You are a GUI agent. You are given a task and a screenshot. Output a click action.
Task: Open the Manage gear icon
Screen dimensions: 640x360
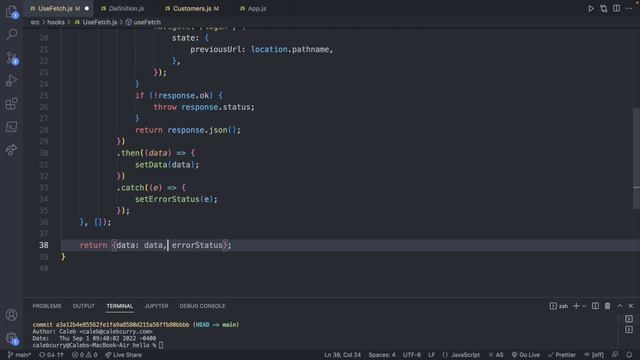click(11, 338)
